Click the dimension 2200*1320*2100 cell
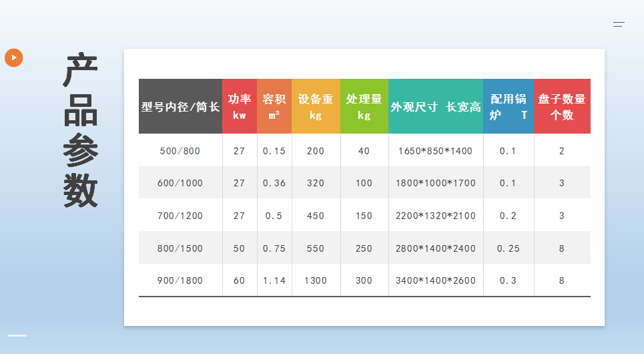 (x=436, y=216)
